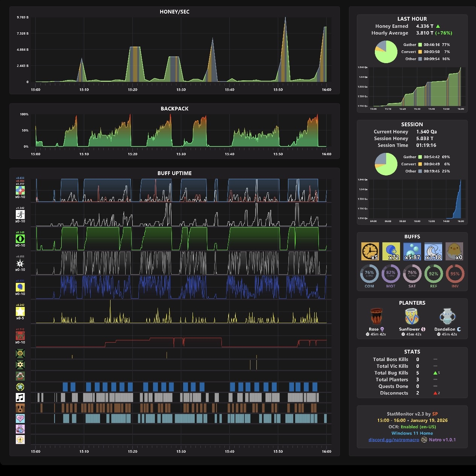
Task: Click the Total Planters stat label
Action: coord(392,380)
